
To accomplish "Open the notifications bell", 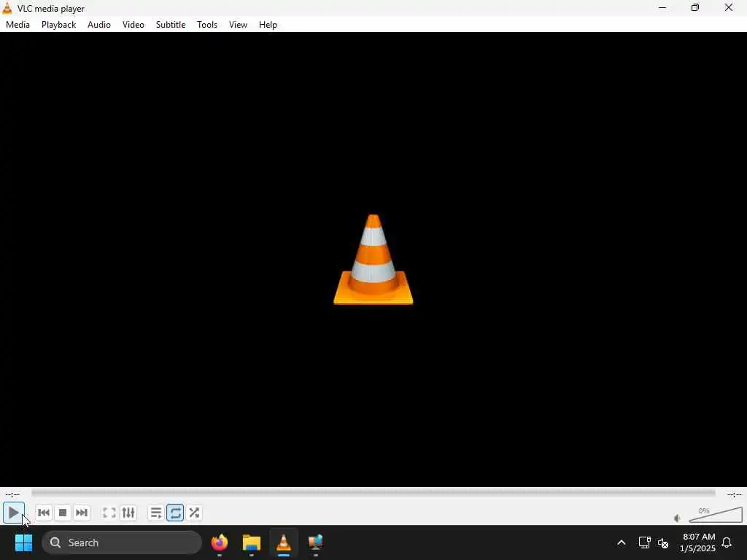I will tap(727, 542).
